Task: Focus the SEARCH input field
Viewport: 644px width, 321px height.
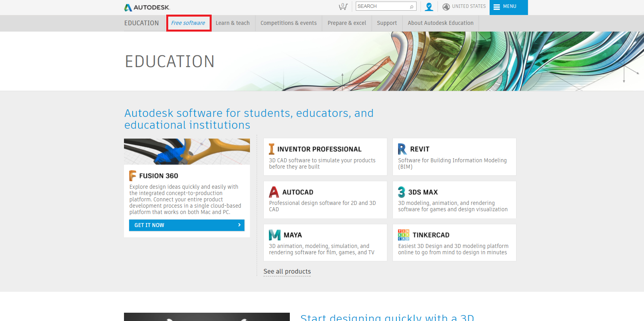Action: click(386, 6)
